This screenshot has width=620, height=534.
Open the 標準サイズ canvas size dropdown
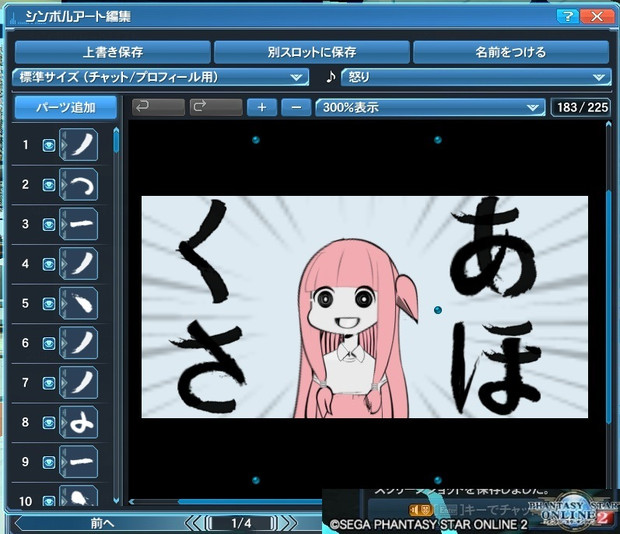pyautogui.click(x=160, y=77)
